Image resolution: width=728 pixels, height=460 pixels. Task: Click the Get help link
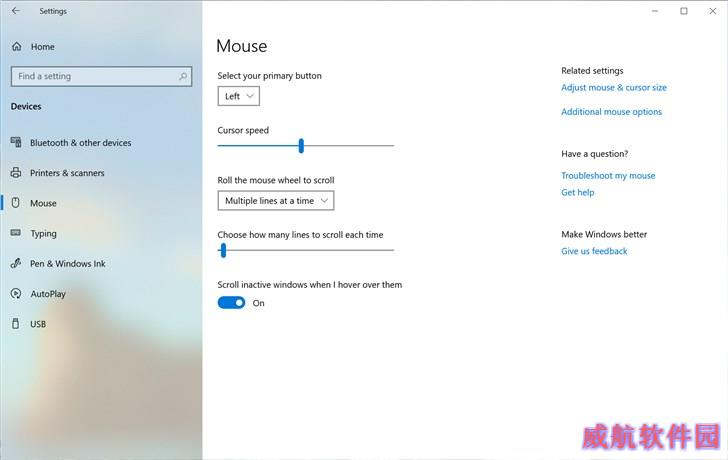578,192
